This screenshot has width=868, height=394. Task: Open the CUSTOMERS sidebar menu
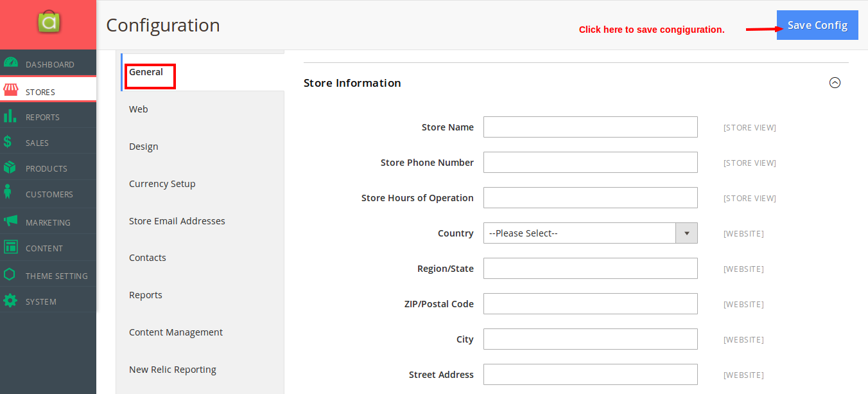coord(48,193)
